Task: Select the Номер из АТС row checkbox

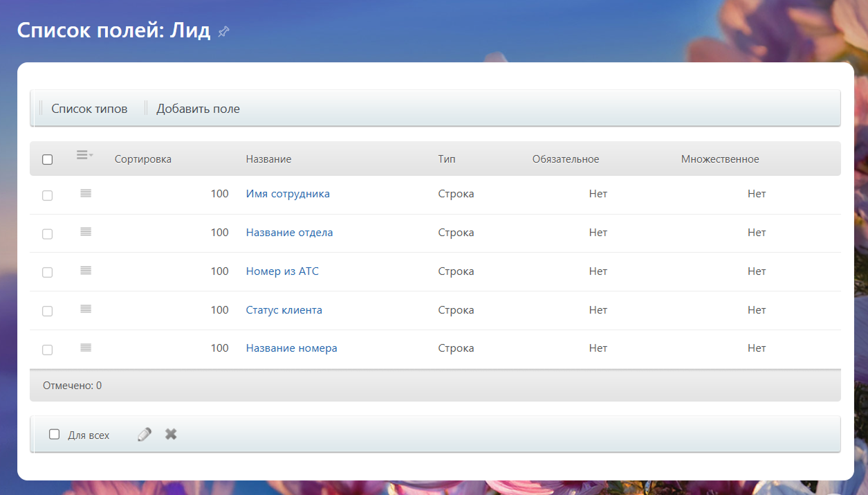Action: click(x=48, y=273)
